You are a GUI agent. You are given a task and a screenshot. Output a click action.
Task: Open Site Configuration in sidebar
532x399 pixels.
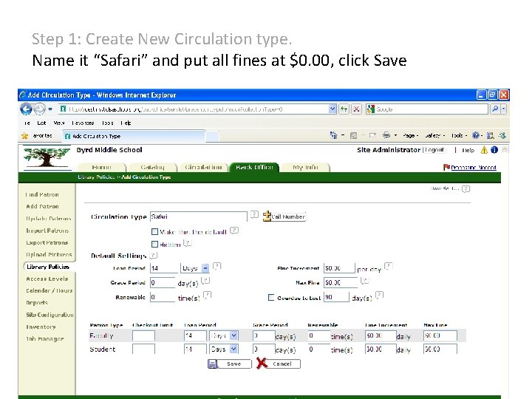[x=50, y=315]
